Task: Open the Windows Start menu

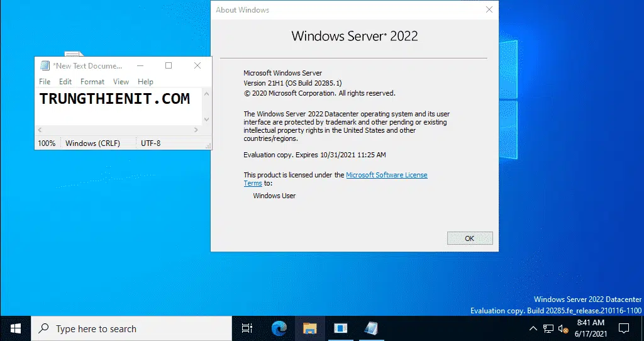Action: (x=15, y=328)
